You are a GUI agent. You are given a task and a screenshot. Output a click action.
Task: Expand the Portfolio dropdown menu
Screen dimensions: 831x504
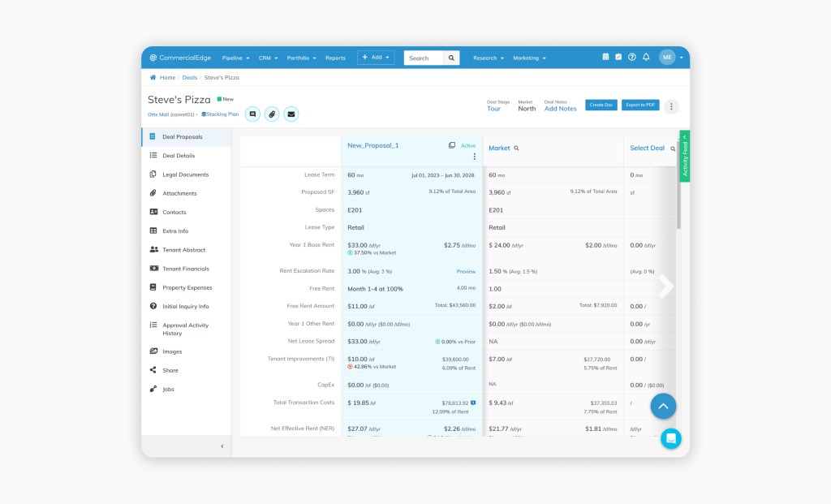(x=301, y=58)
